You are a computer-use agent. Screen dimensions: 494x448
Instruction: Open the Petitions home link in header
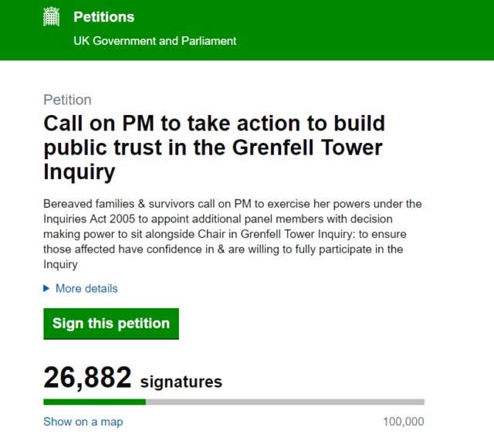(104, 17)
